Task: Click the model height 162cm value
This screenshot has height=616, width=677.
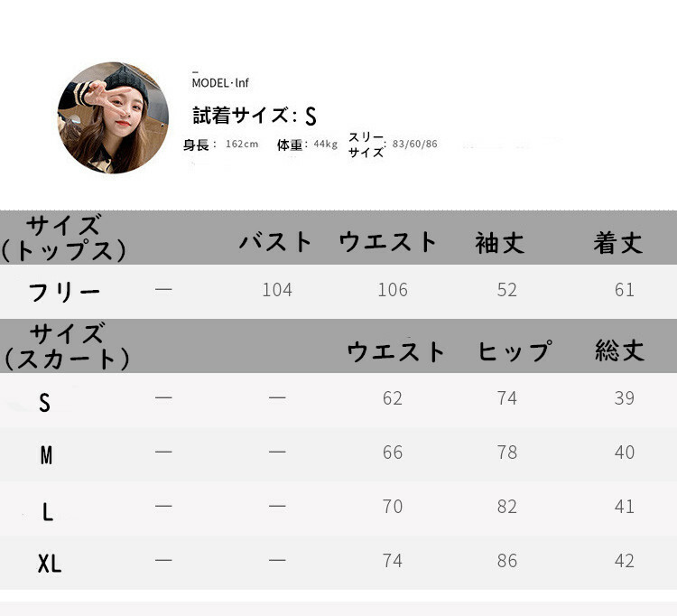Action: 242,145
